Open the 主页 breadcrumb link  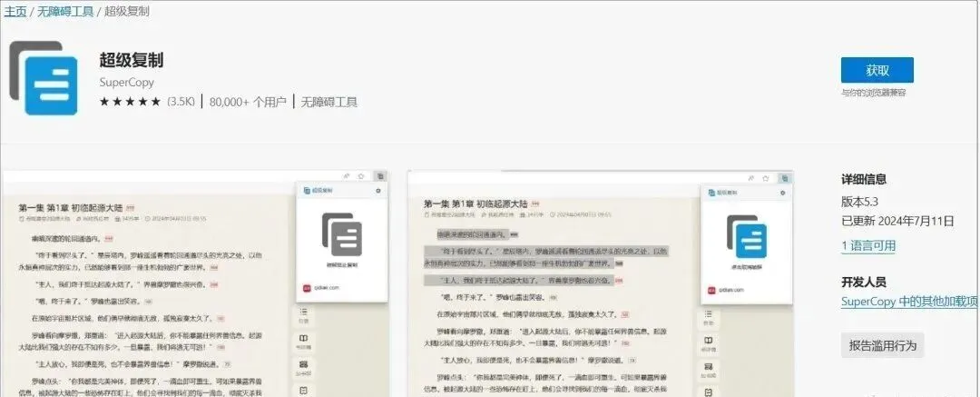[15, 11]
